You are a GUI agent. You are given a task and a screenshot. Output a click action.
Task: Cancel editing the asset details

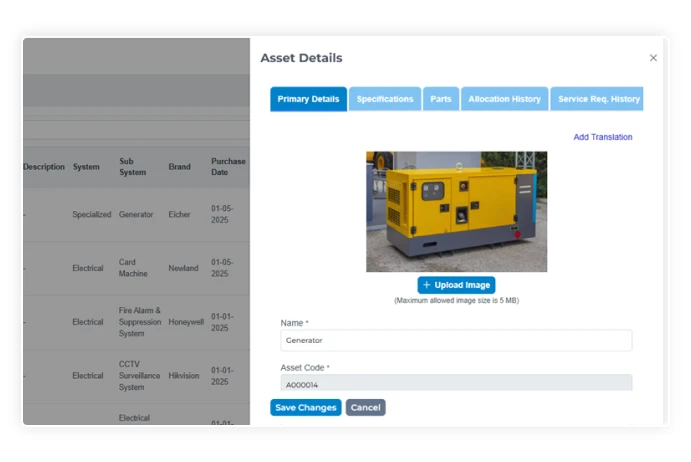click(x=365, y=408)
